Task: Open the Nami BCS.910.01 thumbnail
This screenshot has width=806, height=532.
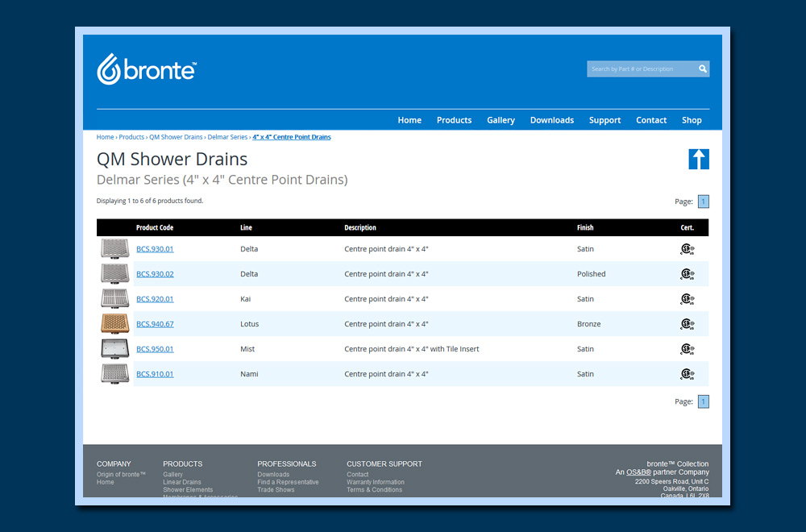Action: click(x=114, y=374)
